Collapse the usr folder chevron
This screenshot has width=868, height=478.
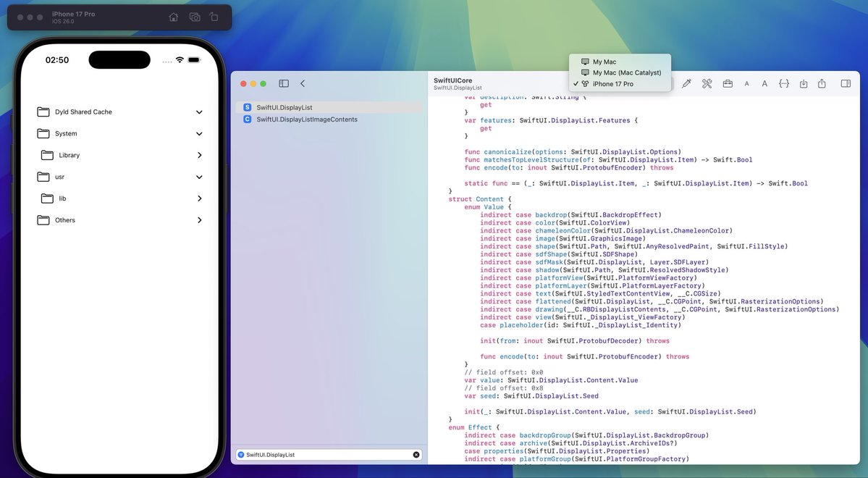click(199, 177)
